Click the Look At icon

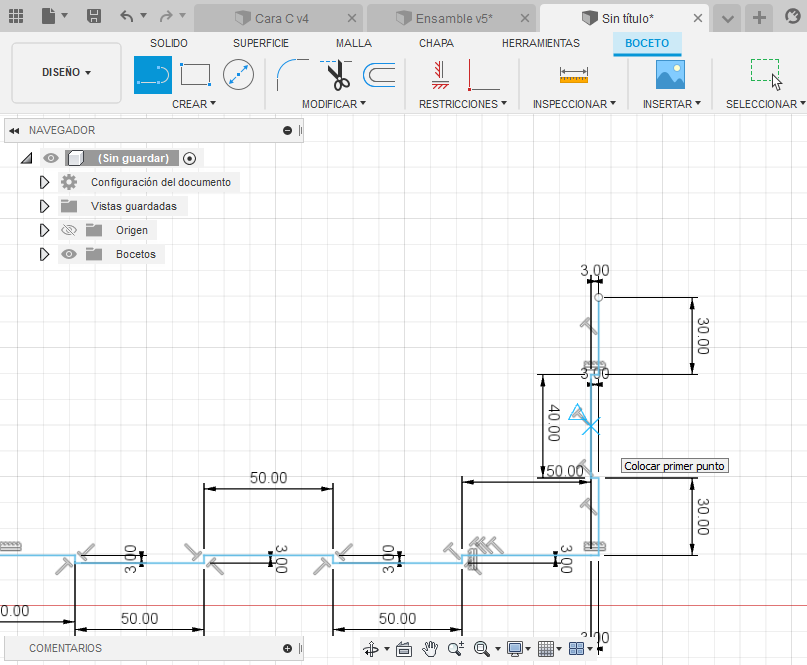(x=404, y=650)
